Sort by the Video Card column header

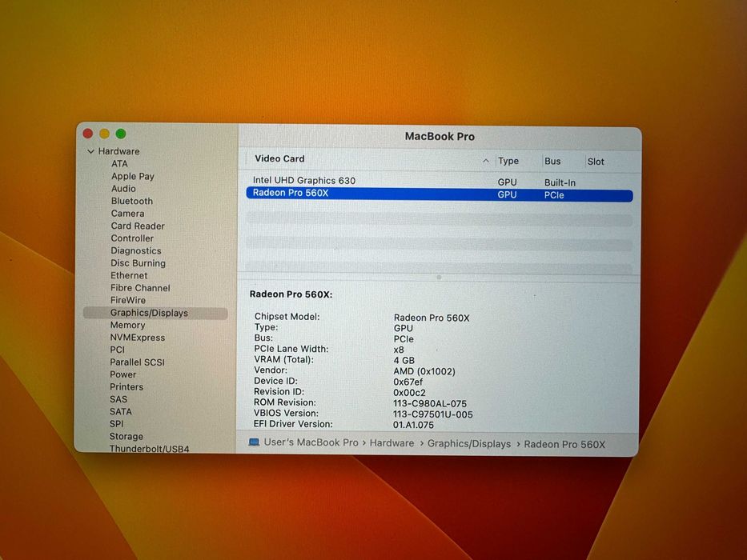point(279,158)
